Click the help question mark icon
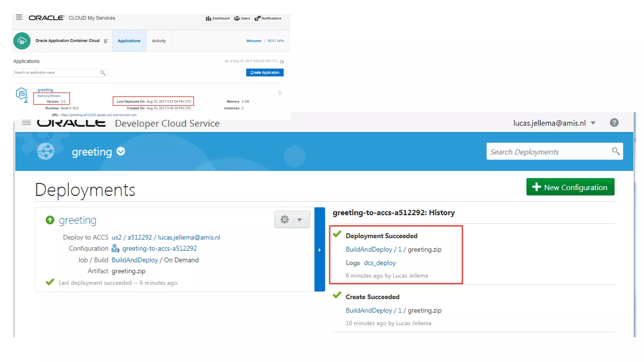This screenshot has width=644, height=362. tap(614, 123)
